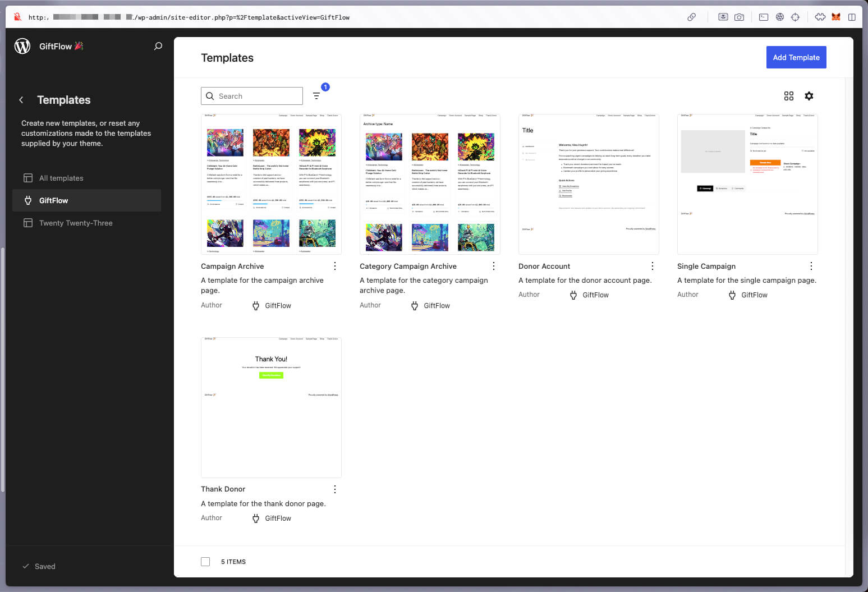The image size is (868, 592).
Task: Open the terminal icon in the browser toolbar
Action: 763,17
